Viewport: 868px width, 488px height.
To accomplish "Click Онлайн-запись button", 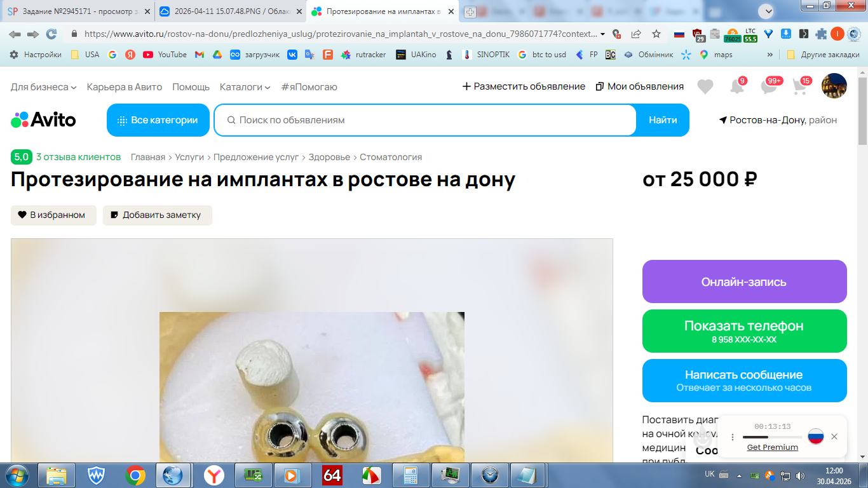I will [745, 281].
